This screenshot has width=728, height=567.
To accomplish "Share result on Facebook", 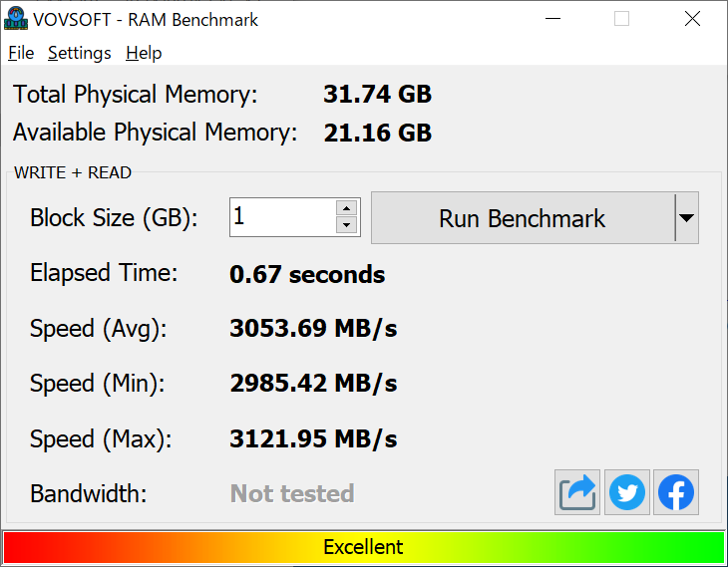I will point(676,492).
